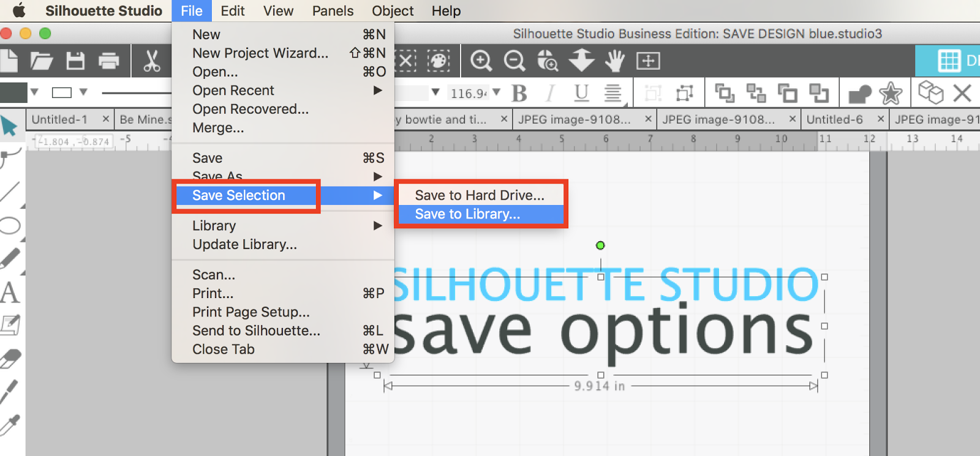Click the select all dashed box icon
Image resolution: width=980 pixels, height=456 pixels.
point(406,61)
